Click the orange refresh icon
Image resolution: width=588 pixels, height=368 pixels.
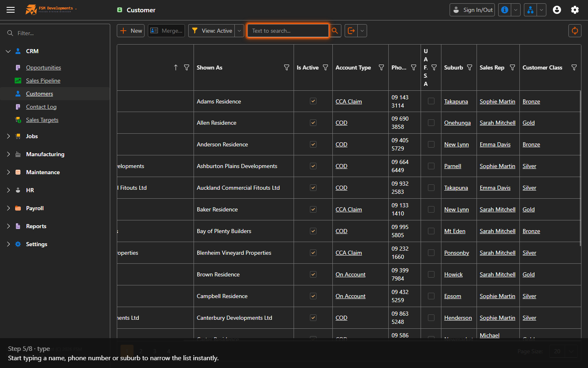(x=575, y=31)
